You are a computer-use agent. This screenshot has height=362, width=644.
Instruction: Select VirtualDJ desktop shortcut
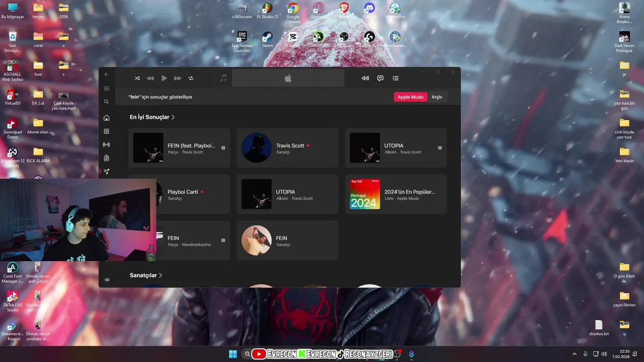(x=13, y=98)
